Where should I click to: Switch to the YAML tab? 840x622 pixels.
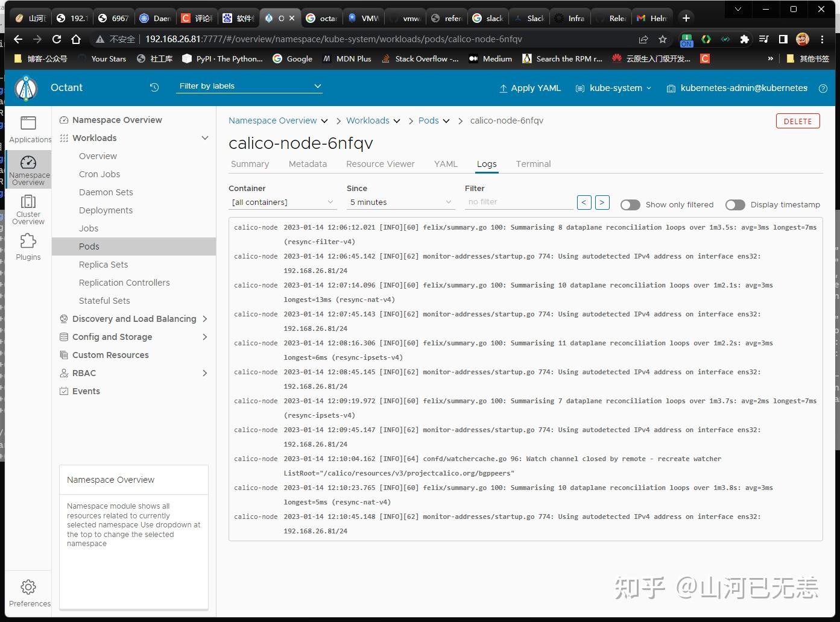[446, 164]
